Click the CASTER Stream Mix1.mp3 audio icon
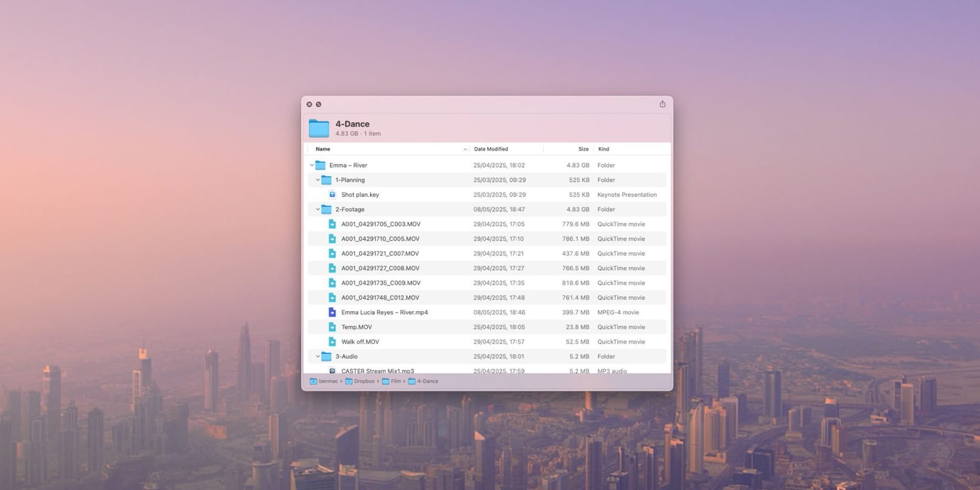Image resolution: width=980 pixels, height=490 pixels. 332,371
